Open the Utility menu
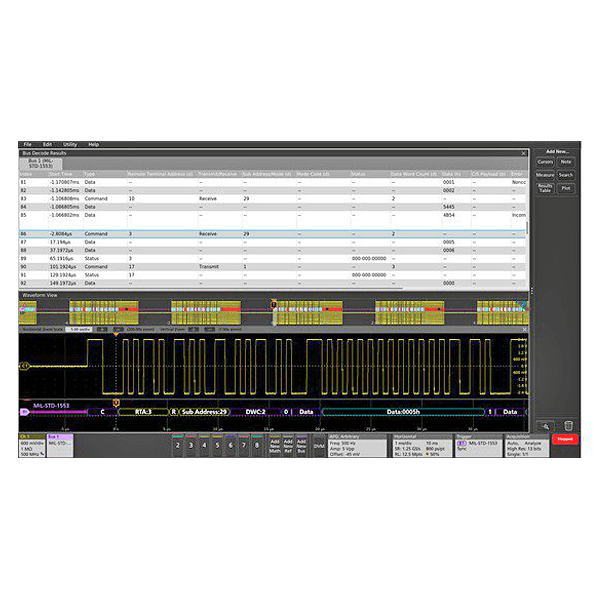600x600 pixels. 70,144
